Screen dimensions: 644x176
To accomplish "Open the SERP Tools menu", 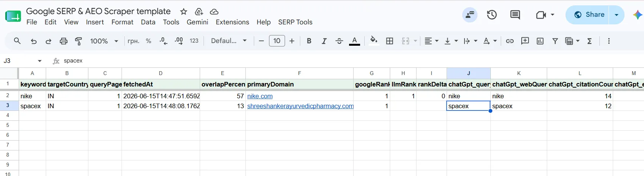I will pos(295,22).
